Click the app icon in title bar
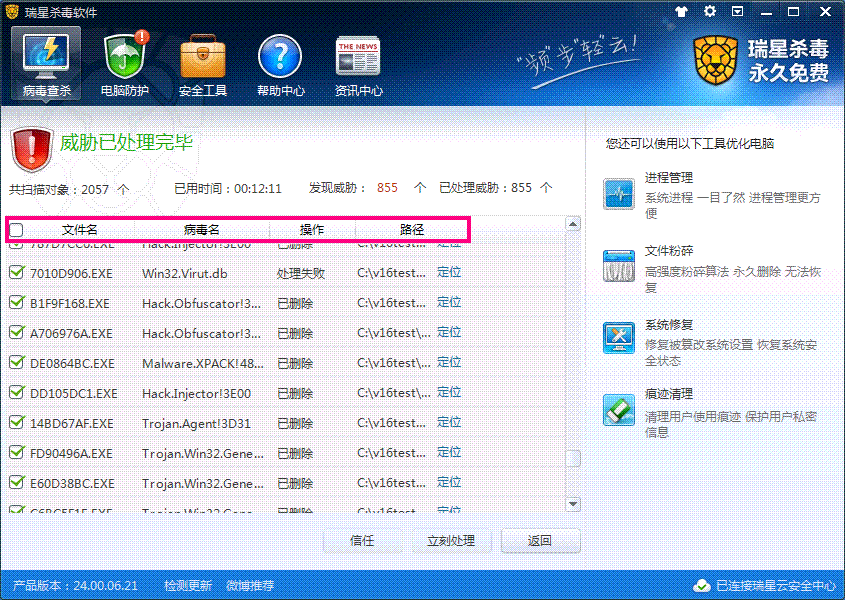The height and width of the screenshot is (600, 845). [11, 11]
